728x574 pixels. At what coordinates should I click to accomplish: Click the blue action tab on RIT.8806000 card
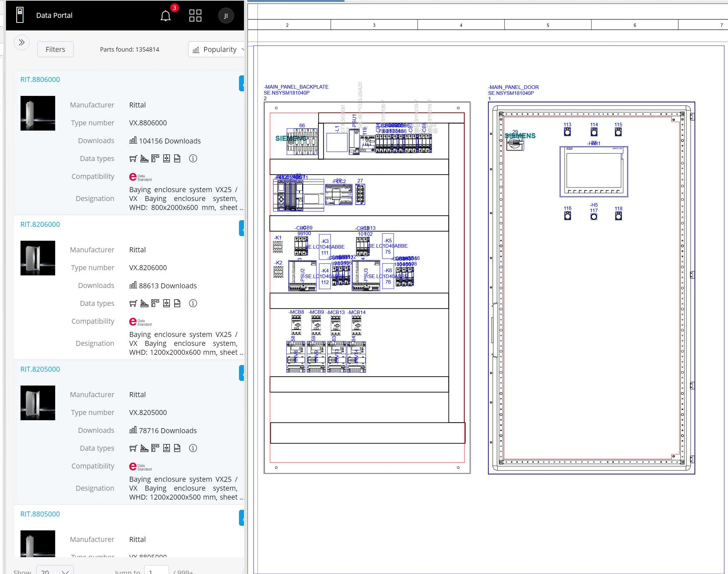click(x=242, y=83)
